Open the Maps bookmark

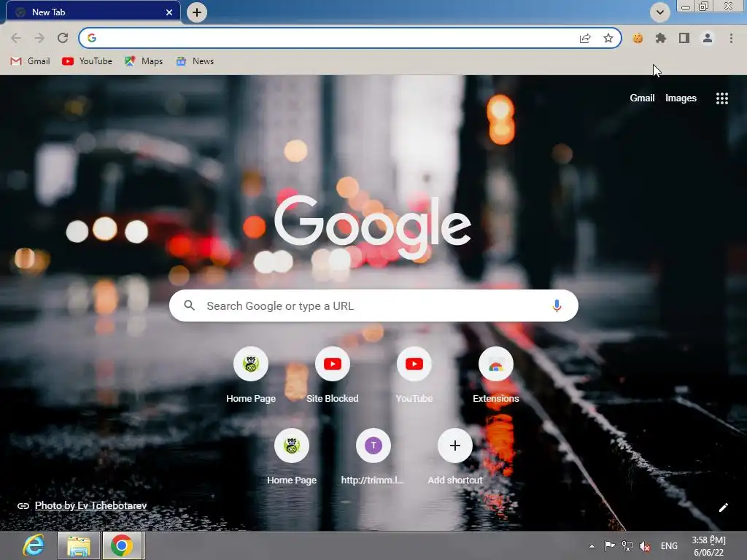pyautogui.click(x=144, y=61)
